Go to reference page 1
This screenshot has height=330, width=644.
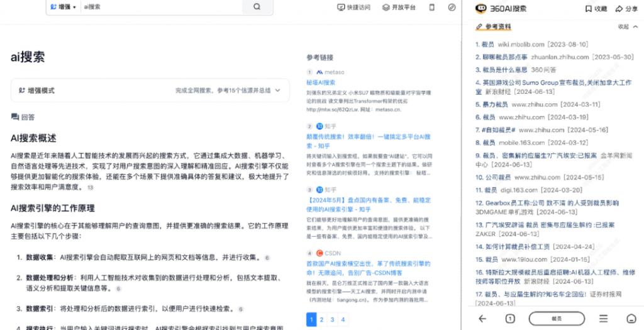point(311,319)
